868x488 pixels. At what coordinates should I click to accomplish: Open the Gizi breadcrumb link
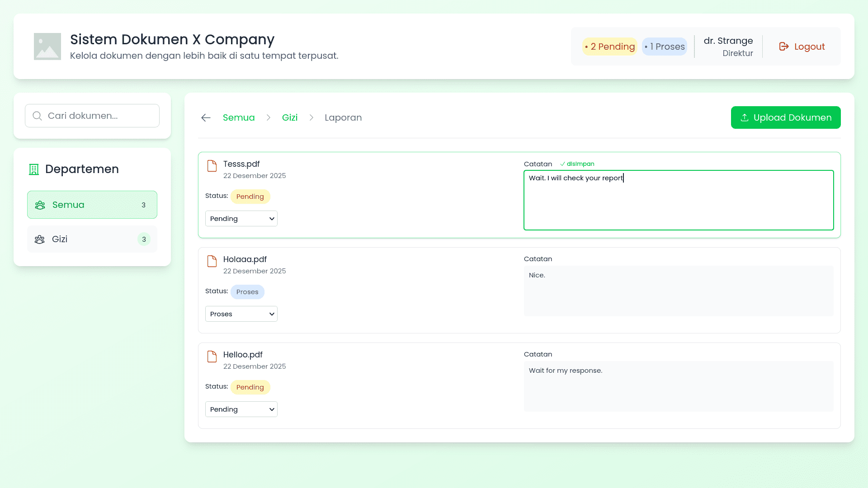tap(289, 117)
